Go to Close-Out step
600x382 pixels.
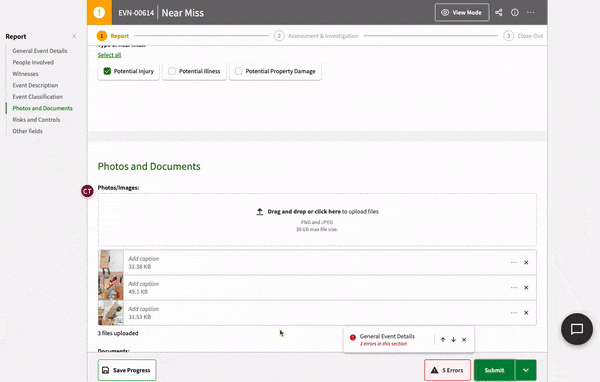(x=523, y=36)
